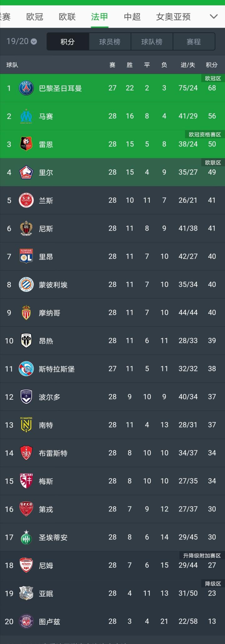
Task: Select the Lyon OL logo
Action: click(26, 256)
